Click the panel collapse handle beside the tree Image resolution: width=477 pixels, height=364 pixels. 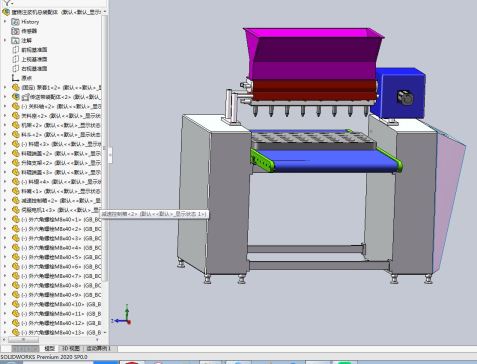coord(110,155)
